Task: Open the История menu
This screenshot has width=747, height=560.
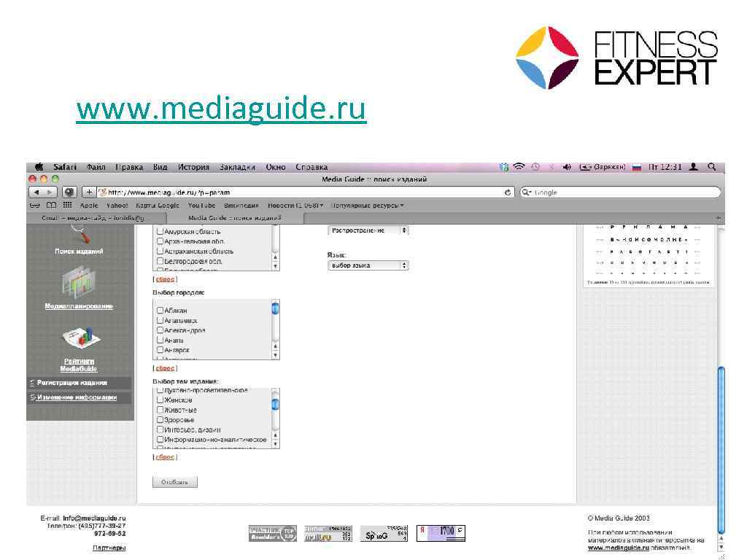Action: click(x=193, y=167)
